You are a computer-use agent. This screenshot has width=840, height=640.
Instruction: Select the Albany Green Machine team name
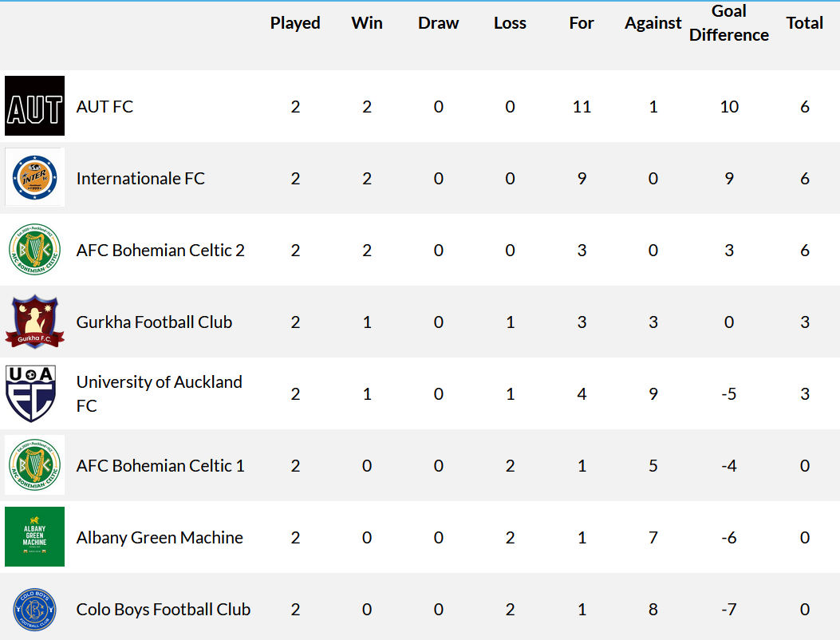[160, 538]
